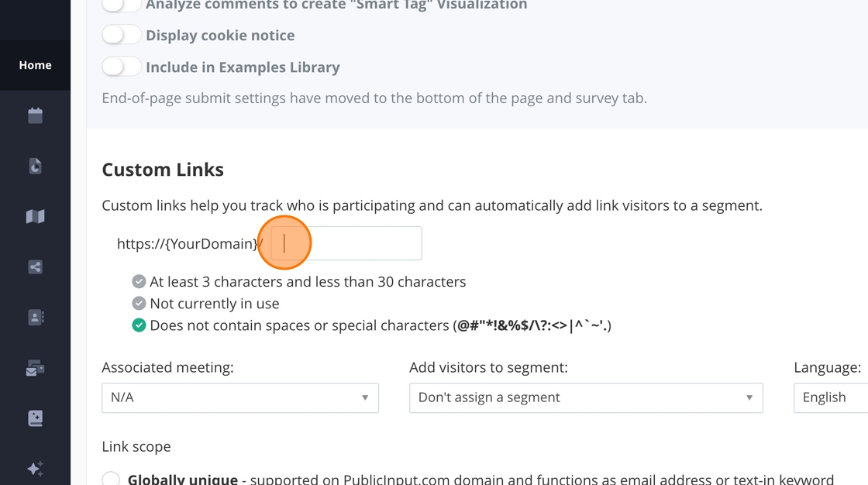Click the map icon in sidebar
Screen dimensions: 868x485
(x=35, y=217)
